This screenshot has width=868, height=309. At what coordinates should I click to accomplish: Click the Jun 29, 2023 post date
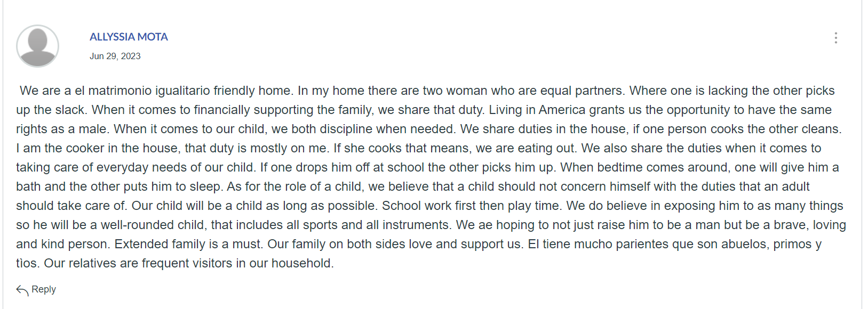tap(115, 56)
